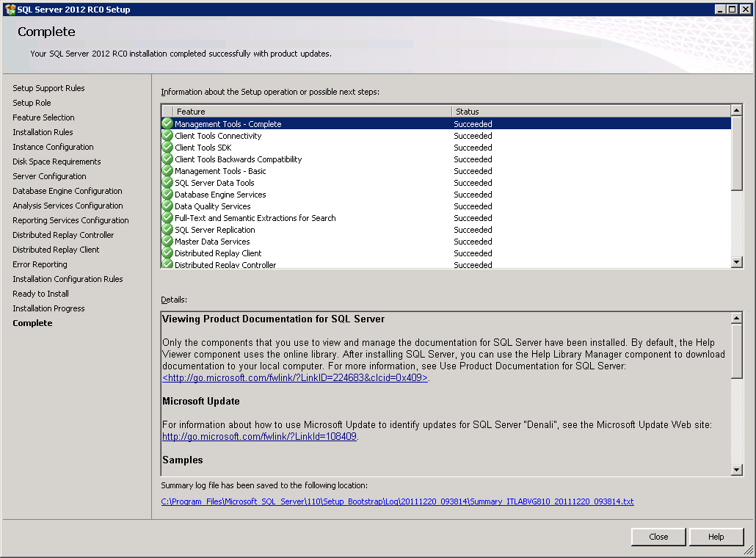Select the Management Tools - Basic row
756x558 pixels.
coord(220,171)
